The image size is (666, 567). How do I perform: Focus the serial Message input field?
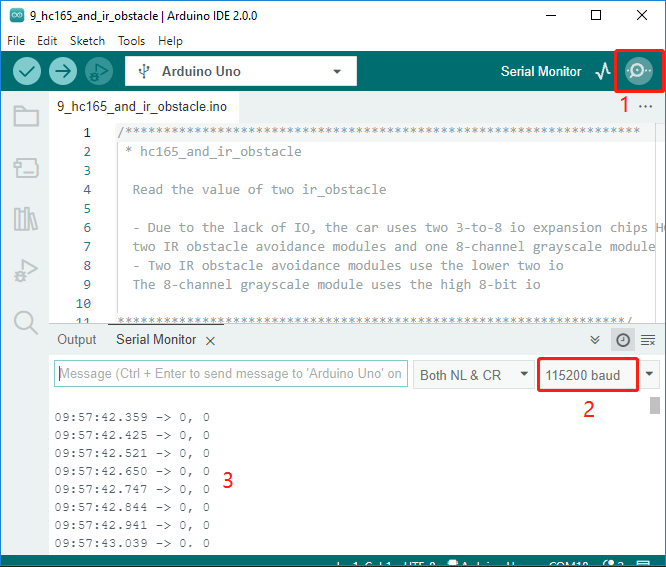point(231,374)
